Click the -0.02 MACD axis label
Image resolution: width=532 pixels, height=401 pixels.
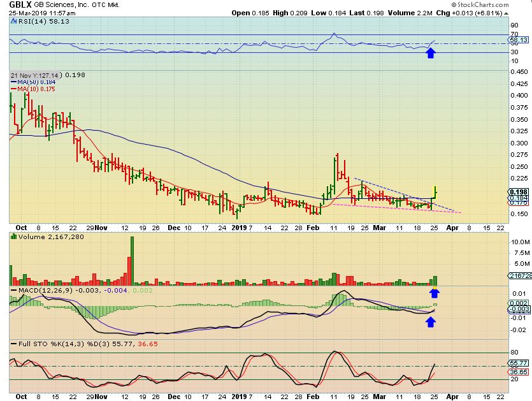[x=518, y=330]
